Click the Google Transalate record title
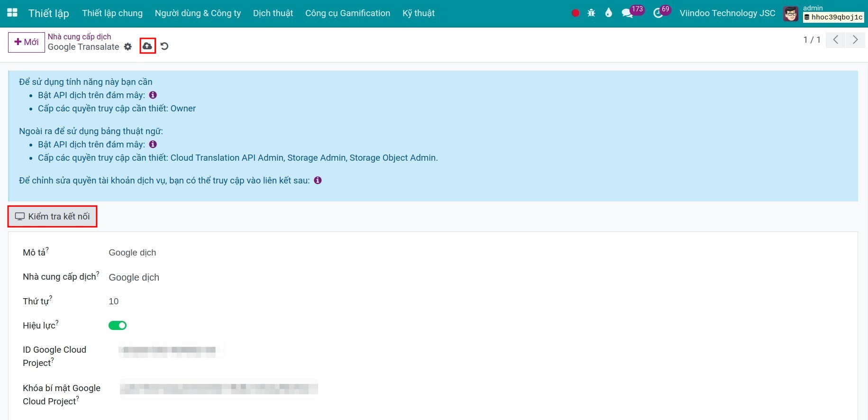Screen dimensions: 868x420 click(83, 46)
